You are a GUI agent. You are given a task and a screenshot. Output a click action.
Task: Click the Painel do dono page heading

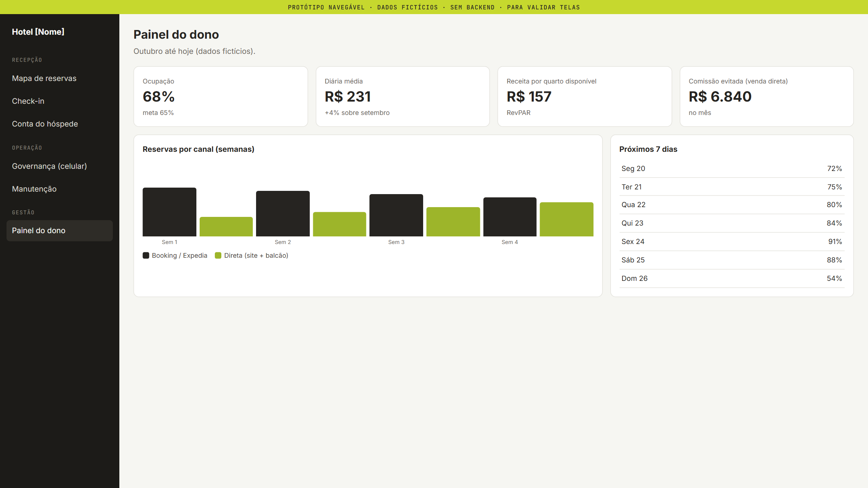coord(176,35)
